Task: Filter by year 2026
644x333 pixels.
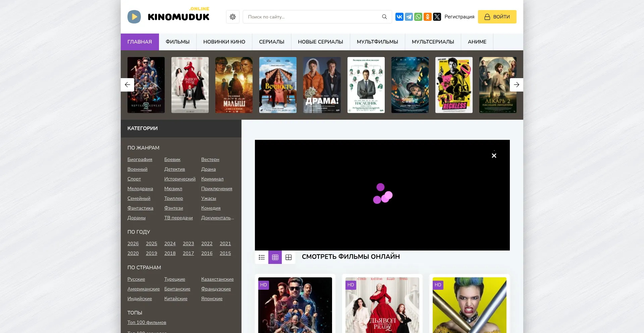Action: pos(133,243)
